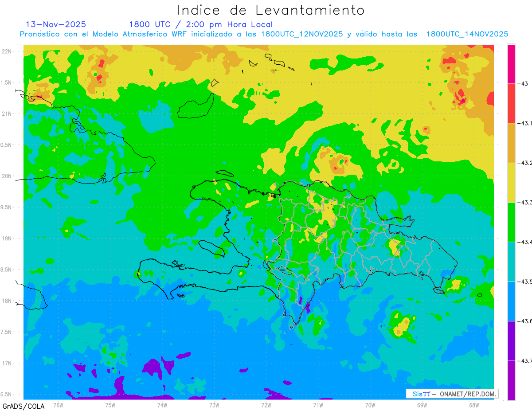Select the orange legend swatch above -43.2
The image size is (532, 411).
point(511,143)
